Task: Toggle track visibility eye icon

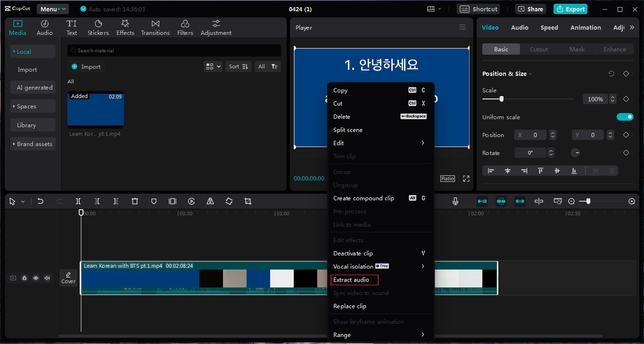Action: click(x=36, y=278)
